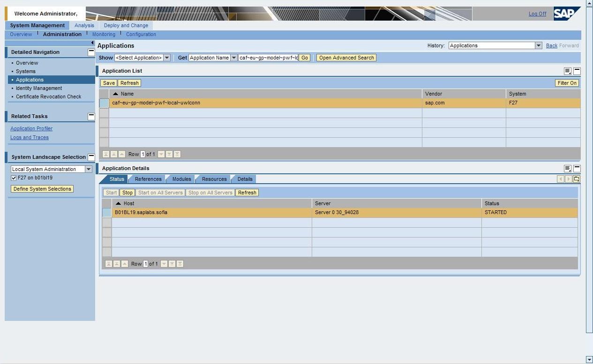Open the Logs and Traces link
Image resolution: width=593 pixels, height=364 pixels.
coord(30,137)
